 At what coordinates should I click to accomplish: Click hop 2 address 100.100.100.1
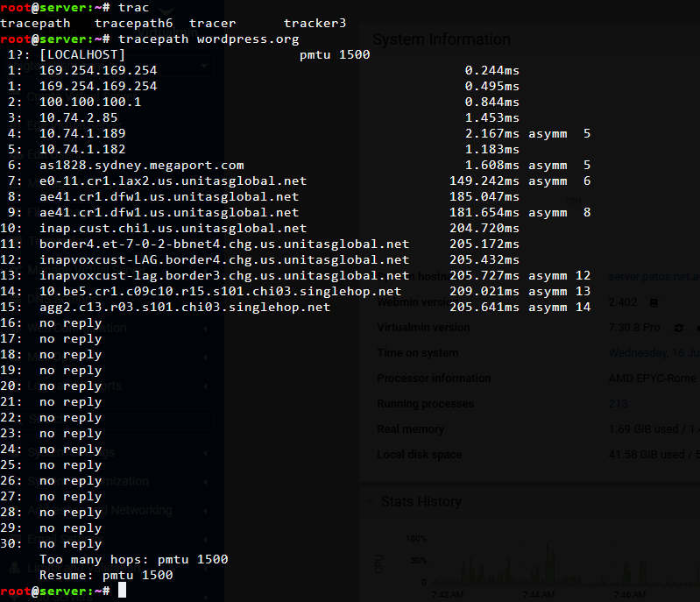click(90, 102)
